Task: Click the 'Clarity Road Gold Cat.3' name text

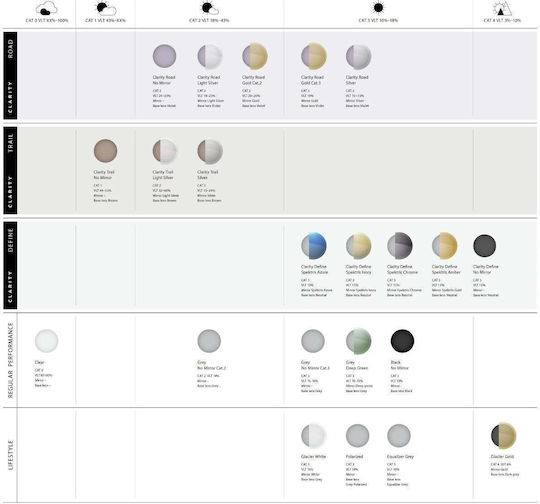Action: point(312,80)
